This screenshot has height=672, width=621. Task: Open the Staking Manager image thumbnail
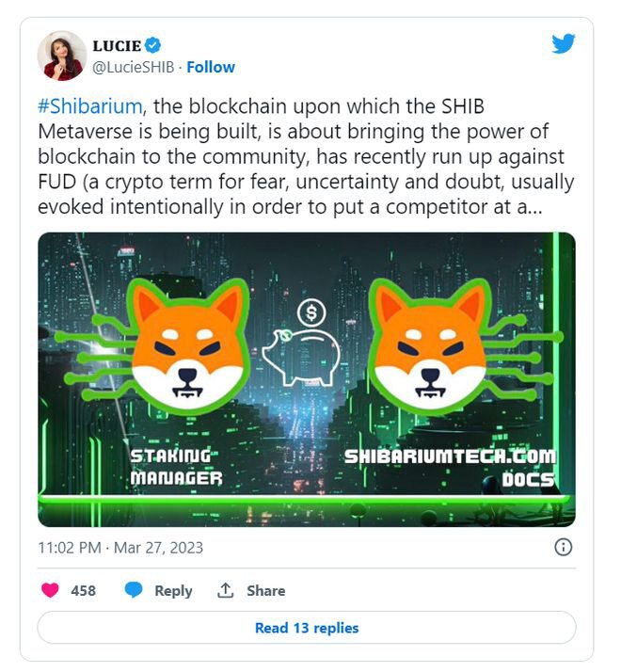click(x=307, y=379)
